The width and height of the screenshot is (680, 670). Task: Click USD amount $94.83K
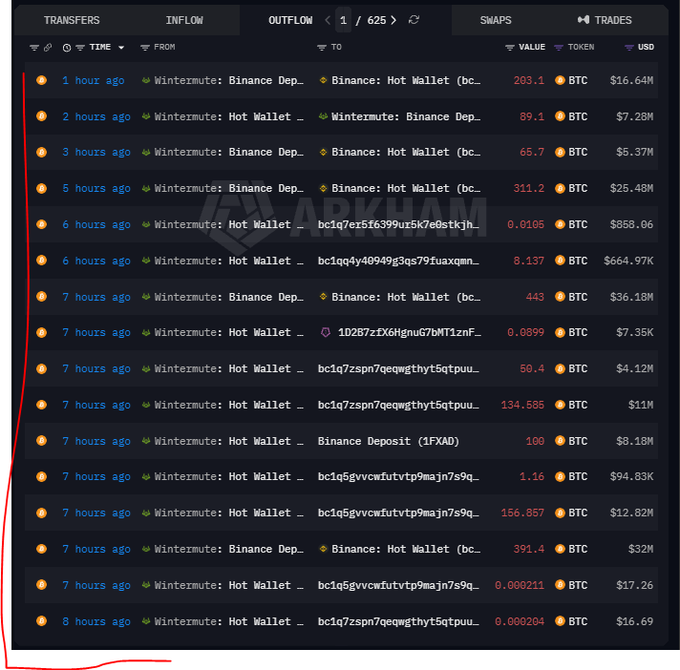tap(631, 477)
